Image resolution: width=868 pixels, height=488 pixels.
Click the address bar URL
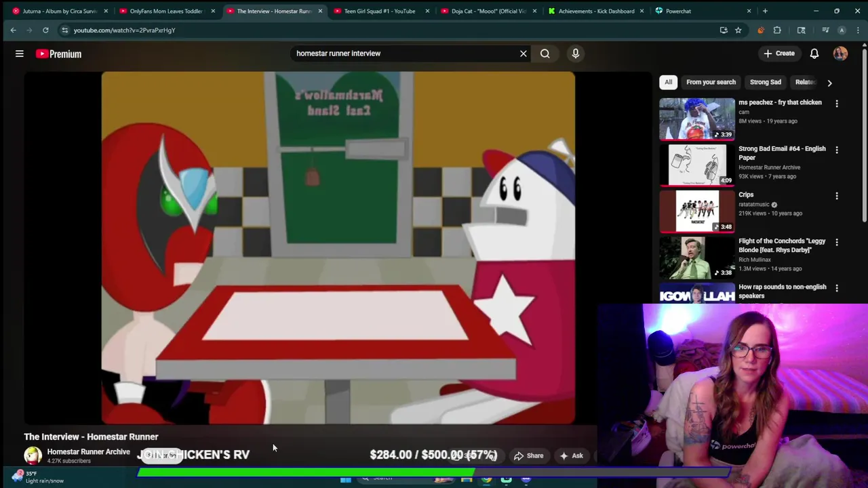point(125,30)
